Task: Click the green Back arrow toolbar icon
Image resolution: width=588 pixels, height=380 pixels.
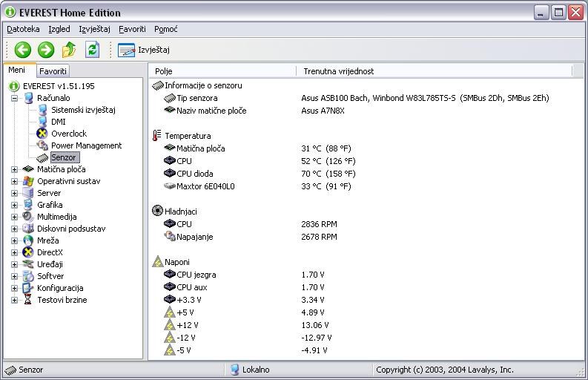Action: click(23, 50)
